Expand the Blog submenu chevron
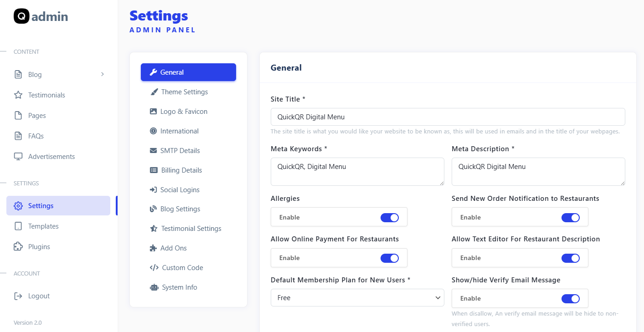Viewport: 644px width, 332px height. pyautogui.click(x=103, y=74)
